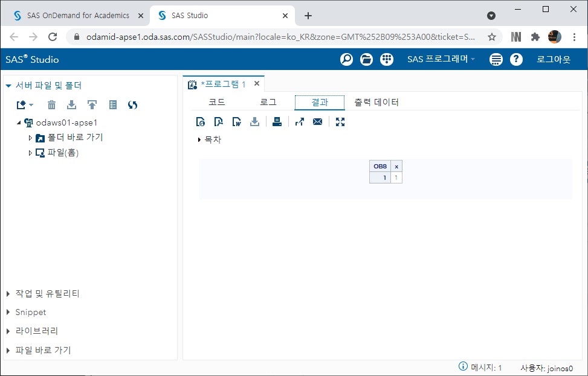Switch to the 로그 tab
This screenshot has width=588, height=376.
click(x=268, y=102)
